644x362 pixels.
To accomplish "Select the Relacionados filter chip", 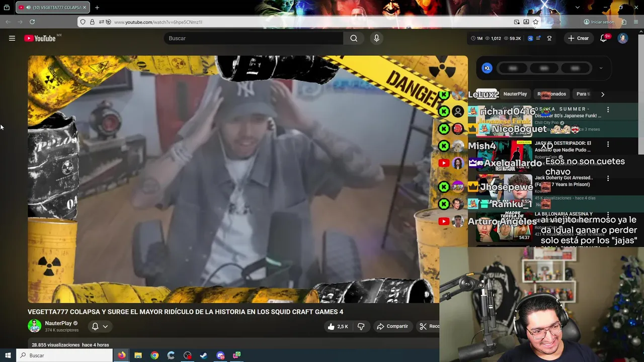I will pyautogui.click(x=551, y=94).
